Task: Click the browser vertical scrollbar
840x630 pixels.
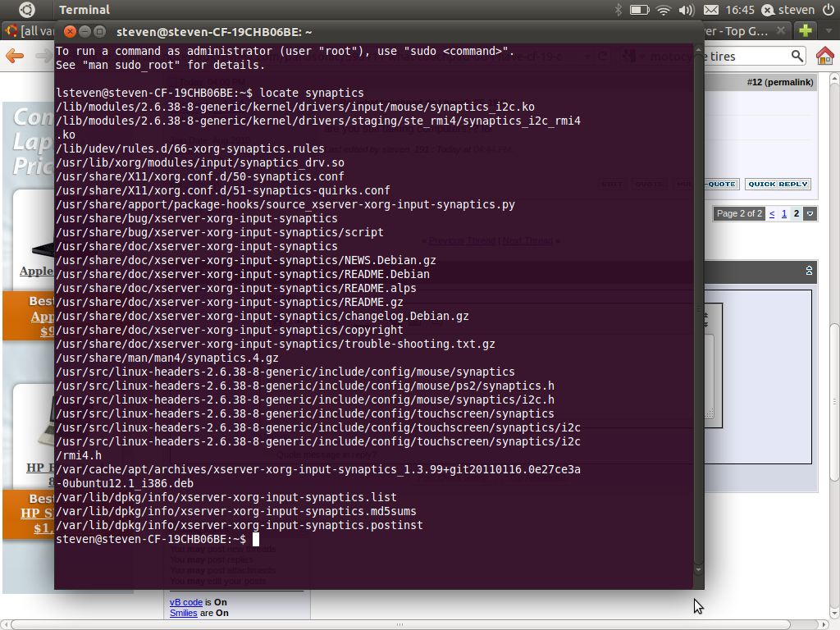Action: click(x=834, y=402)
